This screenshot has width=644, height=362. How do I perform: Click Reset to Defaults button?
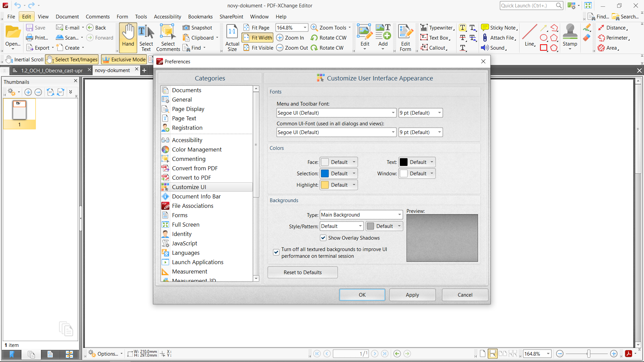click(x=302, y=272)
